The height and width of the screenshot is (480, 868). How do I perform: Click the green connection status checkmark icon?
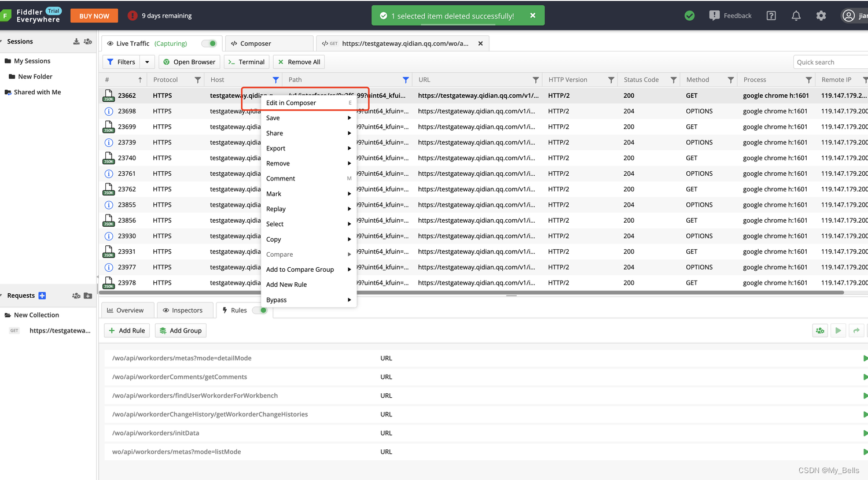[x=689, y=16]
